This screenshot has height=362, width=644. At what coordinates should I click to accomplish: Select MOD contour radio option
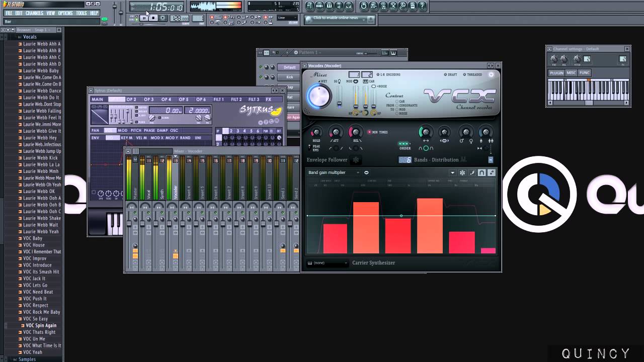pos(397,110)
